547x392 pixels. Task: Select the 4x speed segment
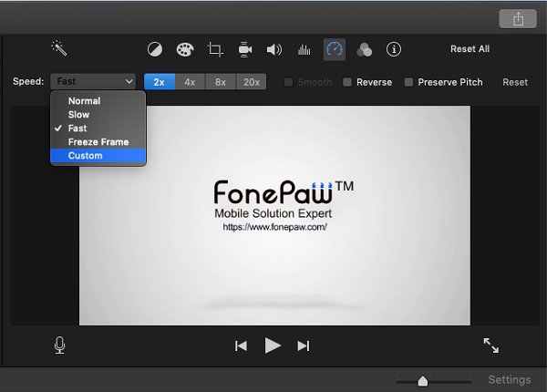[191, 82]
